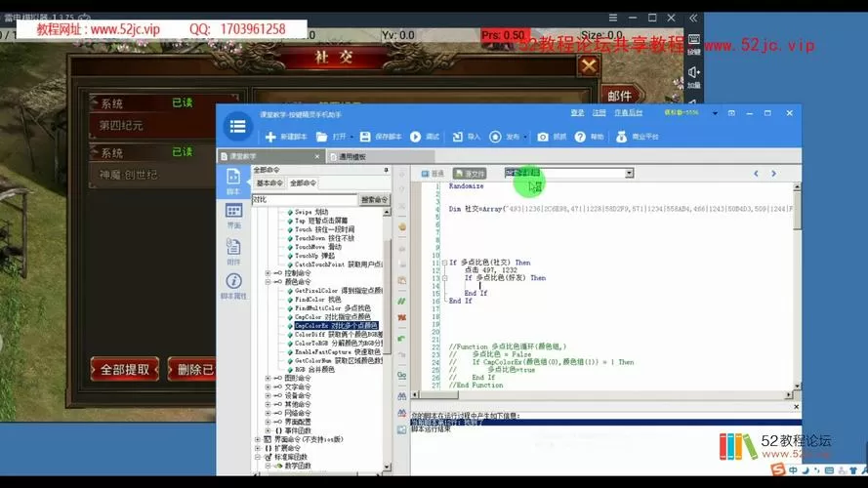This screenshot has height=488, width=868.
Task: Select the 界面 sidebar panel icon
Action: point(233,216)
